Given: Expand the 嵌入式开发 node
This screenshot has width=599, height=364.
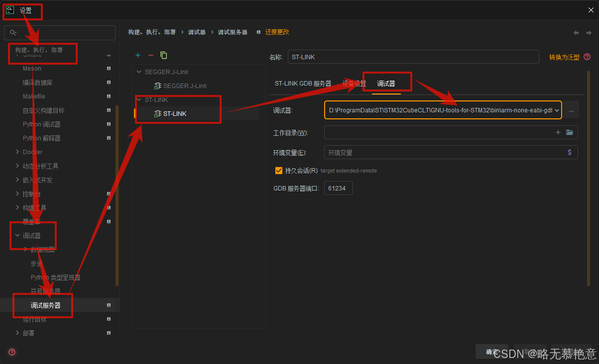Looking at the screenshot, I should point(18,180).
